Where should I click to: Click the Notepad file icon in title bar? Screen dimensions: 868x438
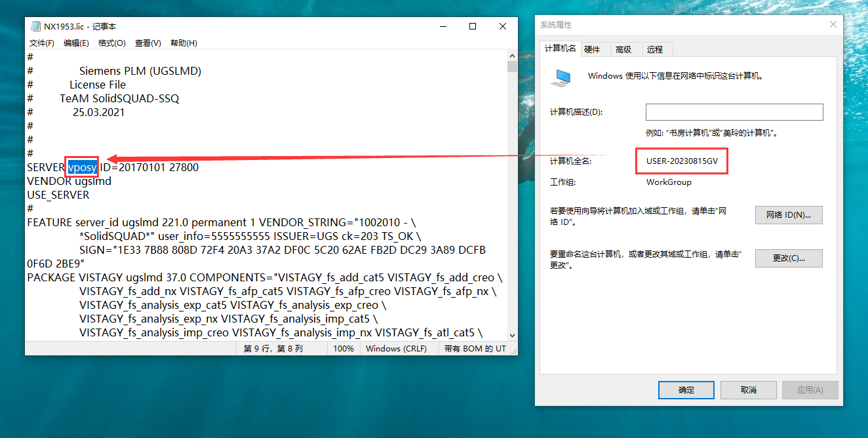pyautogui.click(x=36, y=27)
